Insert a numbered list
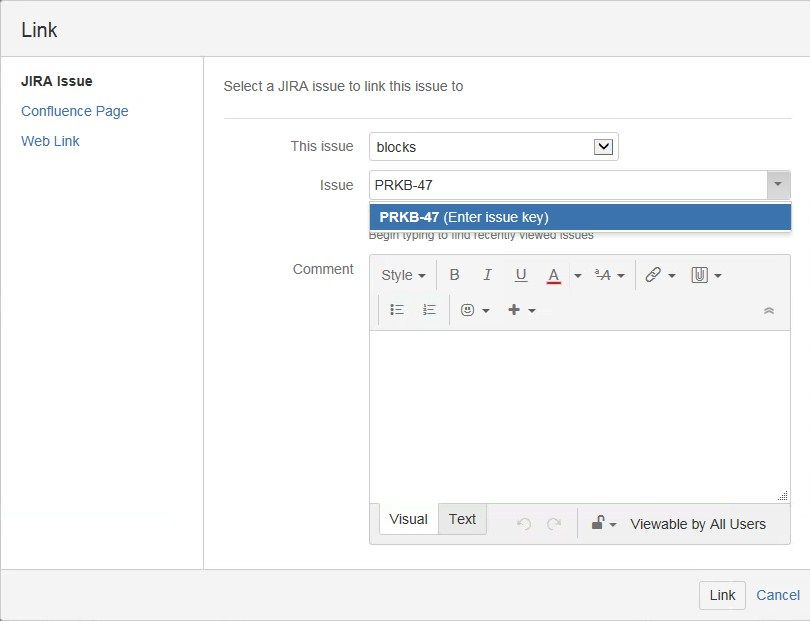The width and height of the screenshot is (810, 621). tap(429, 310)
